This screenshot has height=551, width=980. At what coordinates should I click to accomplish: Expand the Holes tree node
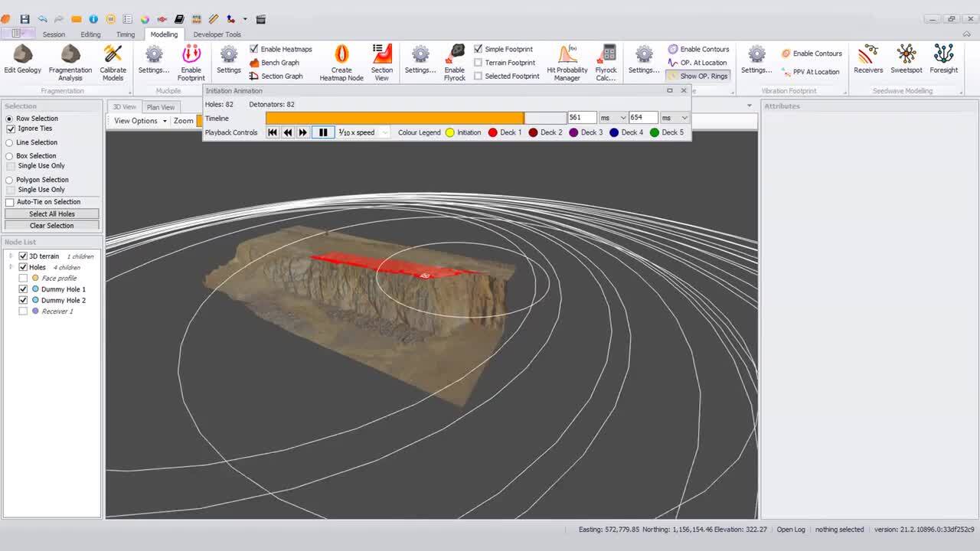tap(11, 267)
